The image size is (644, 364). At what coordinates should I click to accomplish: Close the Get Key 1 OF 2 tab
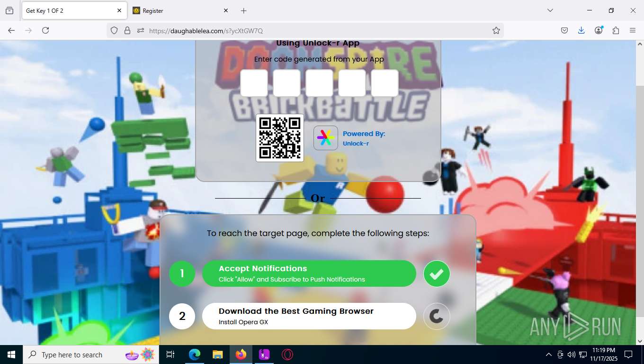119,10
